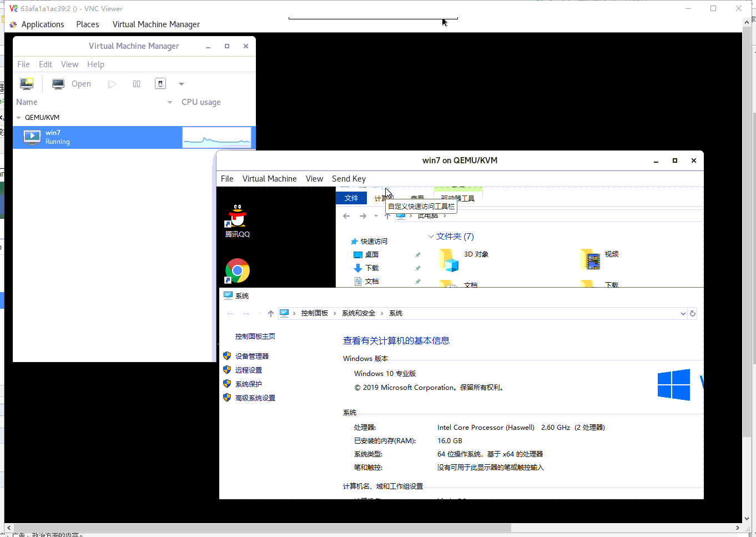Click the CPU usage column header
This screenshot has height=537, width=756.
pos(201,102)
